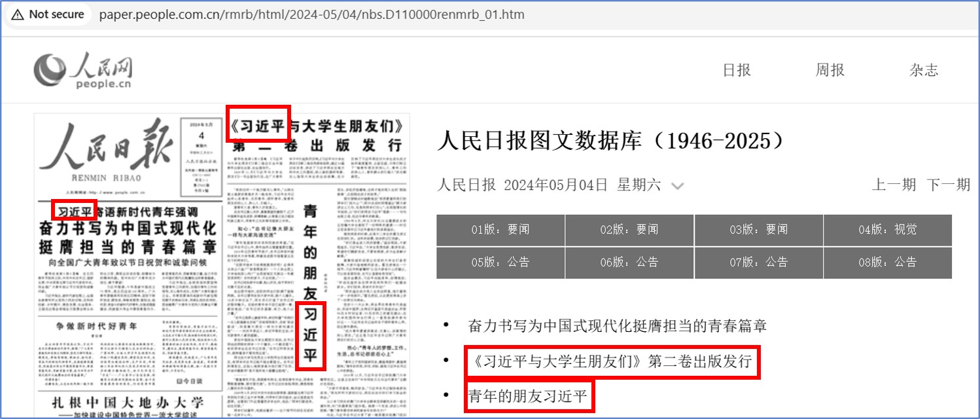Click the Not secure warning badge
Viewport: 980px width, 419px height.
click(48, 14)
